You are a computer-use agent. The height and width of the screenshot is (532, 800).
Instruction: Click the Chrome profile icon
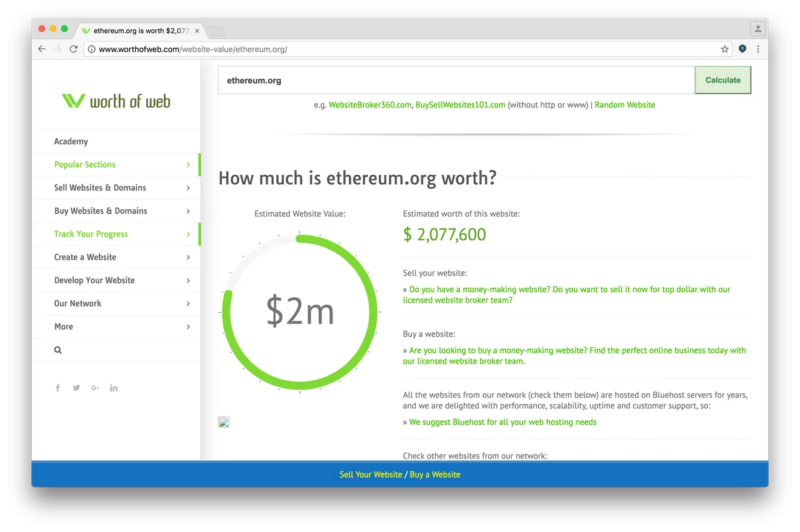757,29
